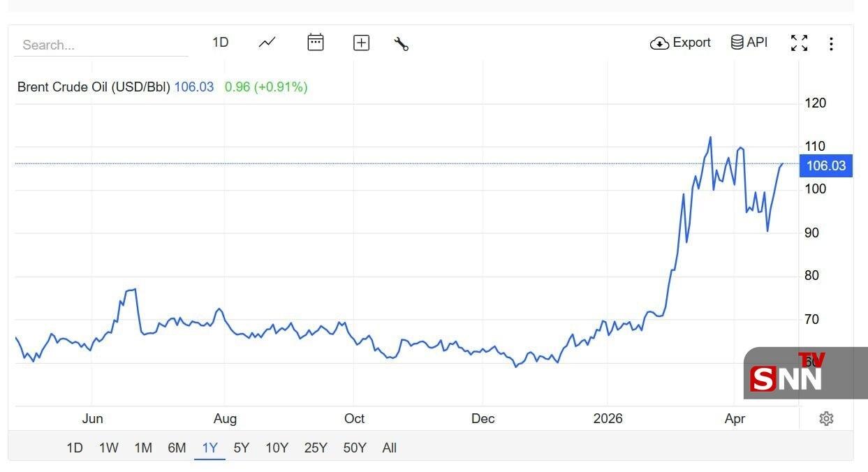This screenshot has height=472, width=868.
Task: Click the API database button
Action: click(x=749, y=43)
